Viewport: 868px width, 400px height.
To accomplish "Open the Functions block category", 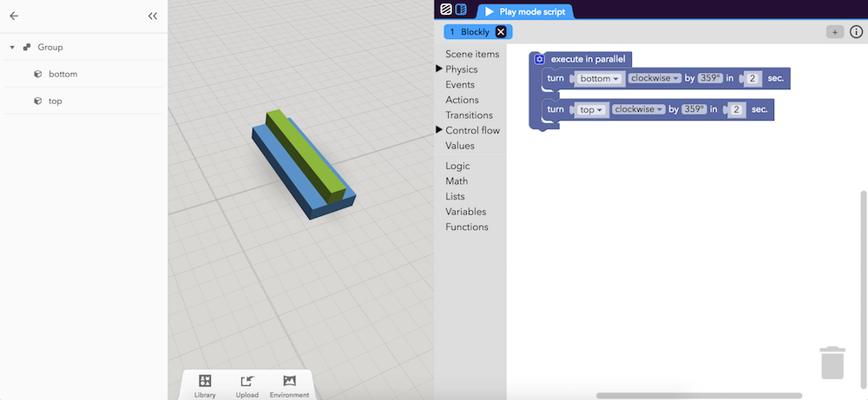I will pos(467,226).
